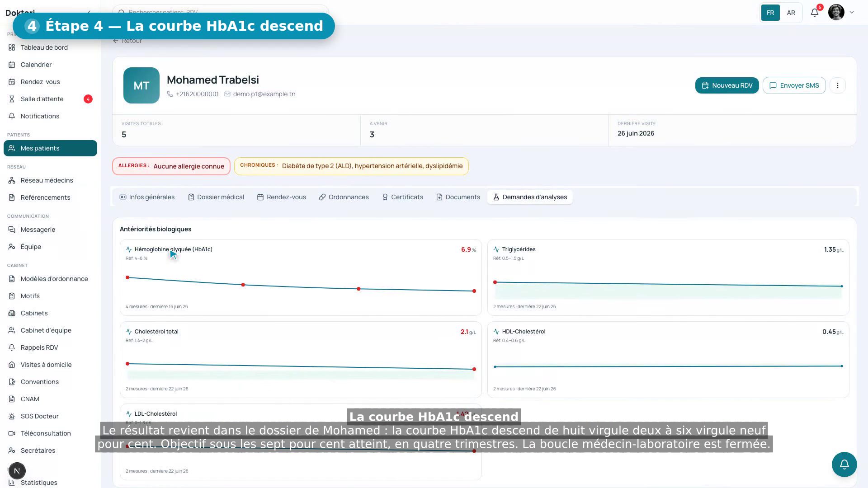Expand the user account chevron
This screenshot has width=868, height=488.
point(852,13)
